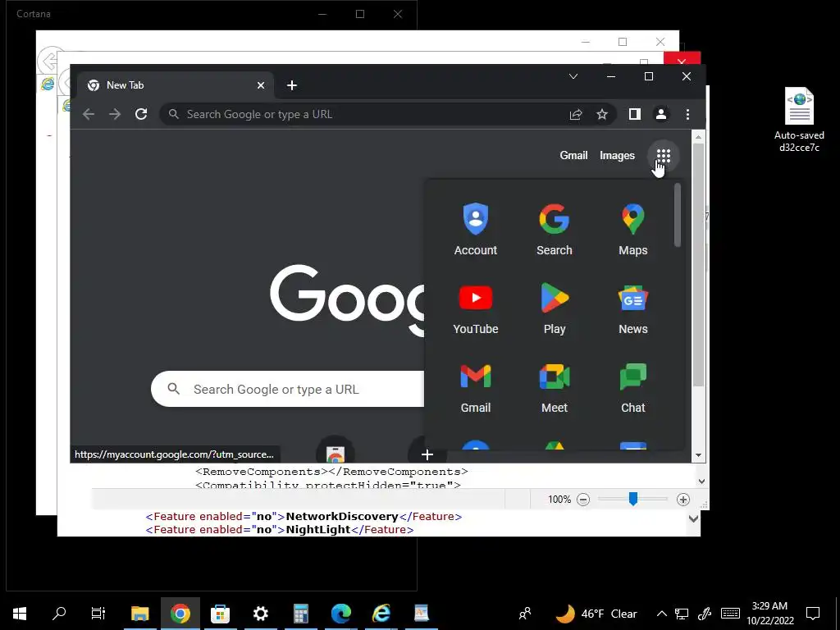This screenshot has width=840, height=630.
Task: Open YouTube from the apps panel
Action: point(476,308)
